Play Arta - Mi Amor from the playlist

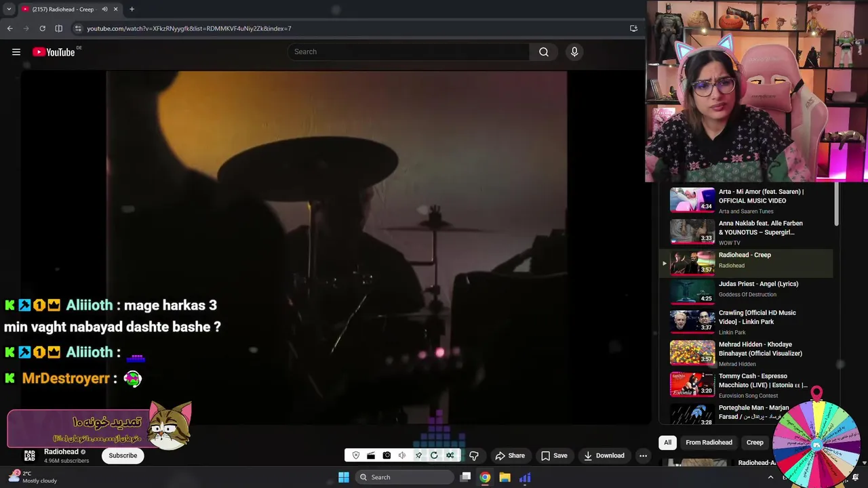(x=746, y=201)
